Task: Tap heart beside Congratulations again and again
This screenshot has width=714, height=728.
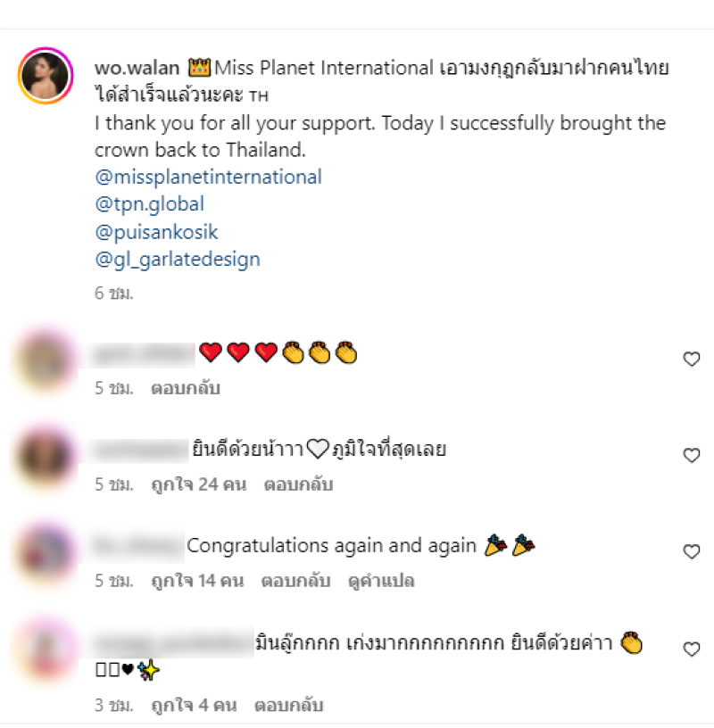Action: tap(691, 551)
